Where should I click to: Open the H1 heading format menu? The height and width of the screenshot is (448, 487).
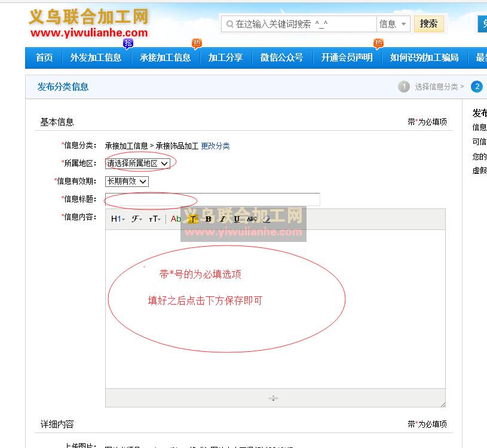pyautogui.click(x=118, y=219)
